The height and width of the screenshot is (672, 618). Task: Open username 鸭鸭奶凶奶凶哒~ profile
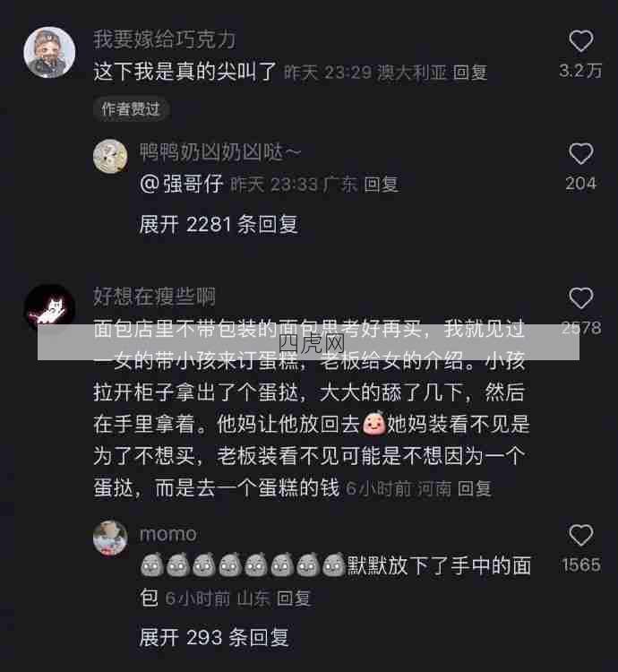click(x=220, y=151)
